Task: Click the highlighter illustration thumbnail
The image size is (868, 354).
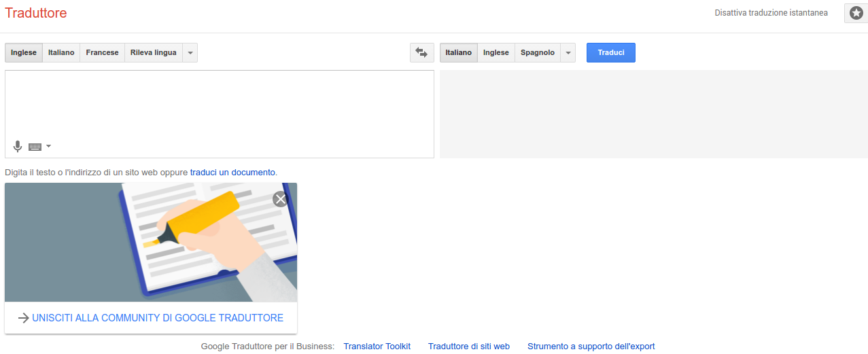Action: 151,242
